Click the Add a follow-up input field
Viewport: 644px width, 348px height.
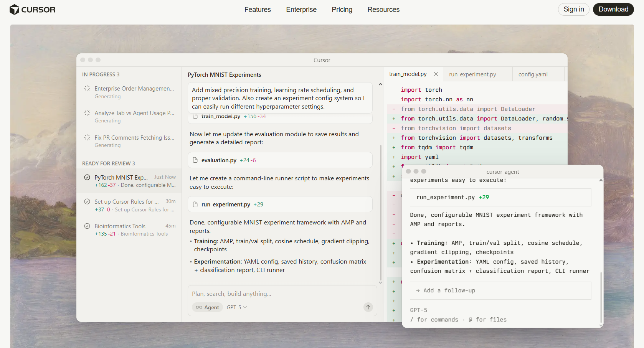coord(500,290)
